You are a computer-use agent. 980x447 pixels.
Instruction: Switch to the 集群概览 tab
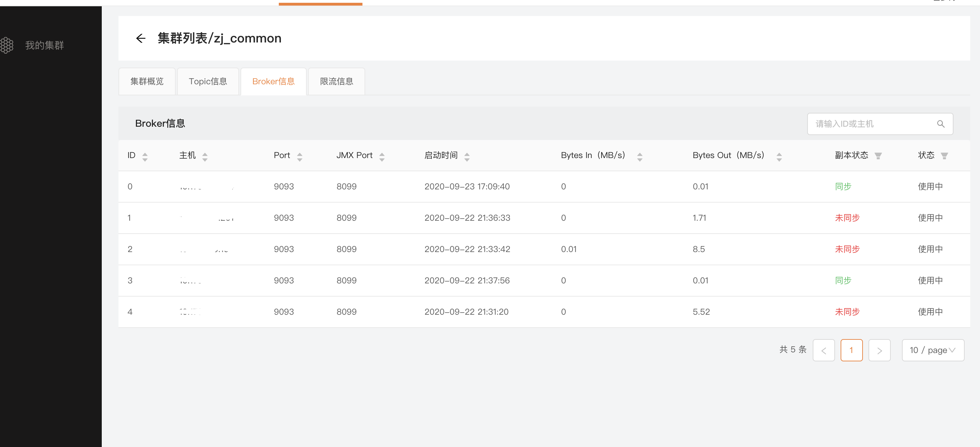(147, 81)
